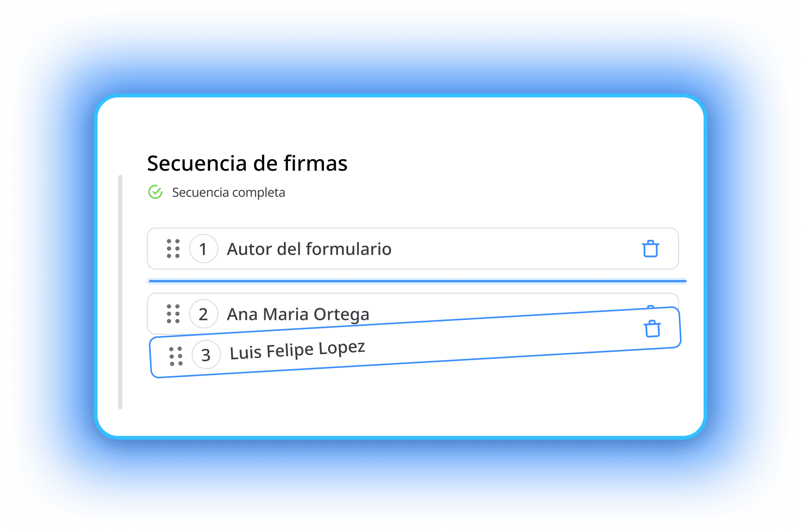801x532 pixels.
Task: Select the drag handle beside Ana Maria Ortega
Action: tap(174, 314)
